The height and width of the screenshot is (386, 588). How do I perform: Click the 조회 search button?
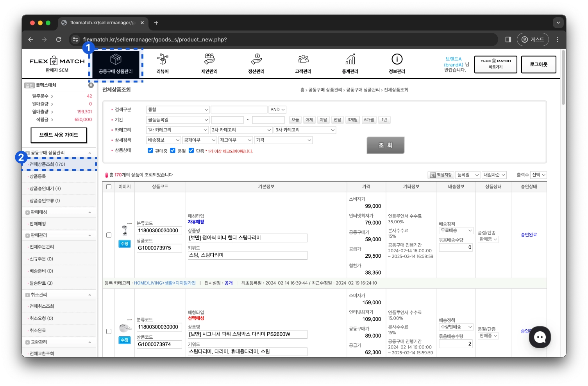385,145
